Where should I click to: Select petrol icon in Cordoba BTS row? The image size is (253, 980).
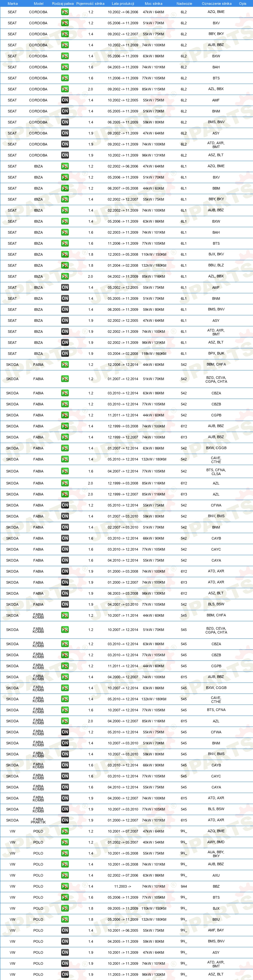tap(65, 78)
